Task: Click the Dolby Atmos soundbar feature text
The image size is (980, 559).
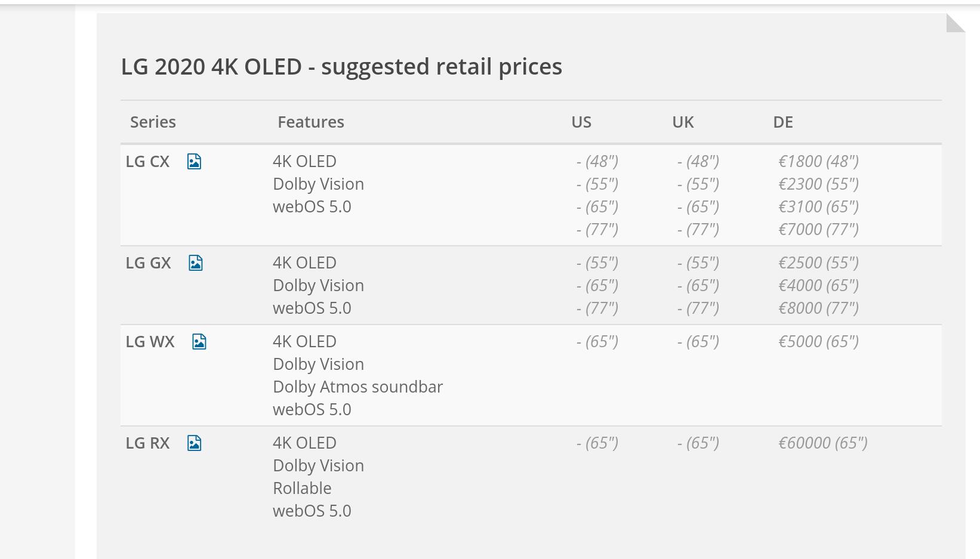Action: 358,387
